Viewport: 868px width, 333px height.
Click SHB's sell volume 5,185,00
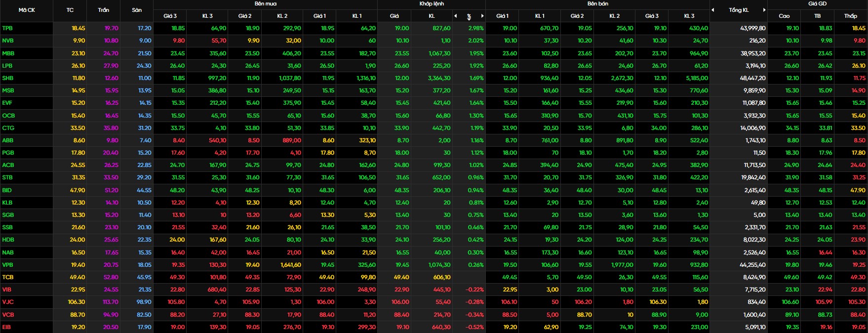click(x=697, y=78)
